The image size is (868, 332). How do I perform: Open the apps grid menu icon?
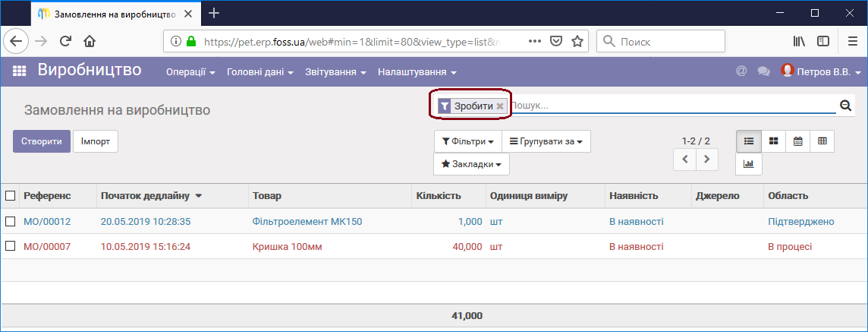pos(20,71)
